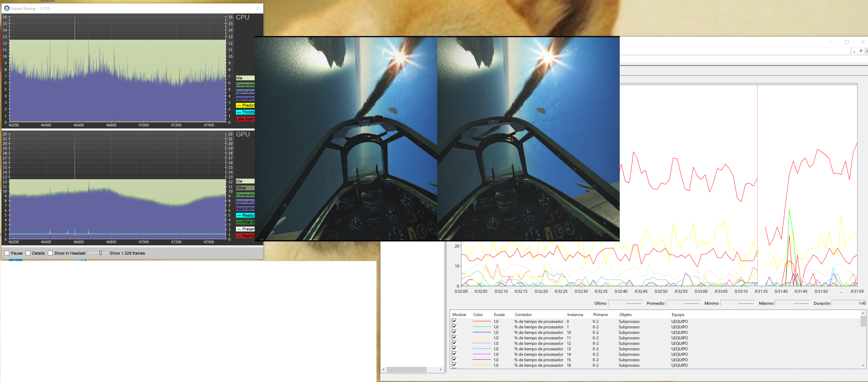Viewport: 868px width, 382px height.
Task: Select Subproceso cell of instance 16 row
Action: [x=629, y=365]
